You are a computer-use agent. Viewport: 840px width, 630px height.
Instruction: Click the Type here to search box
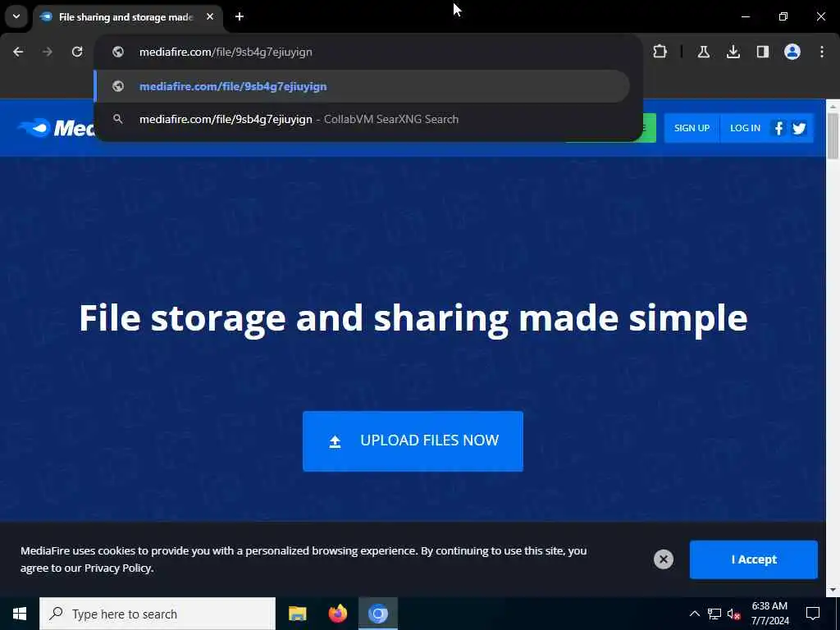tap(157, 614)
